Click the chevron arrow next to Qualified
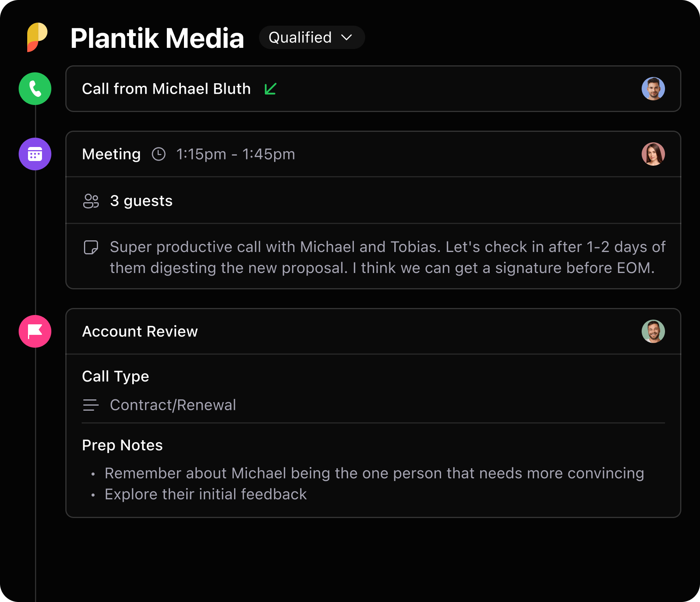This screenshot has height=602, width=700. point(346,37)
